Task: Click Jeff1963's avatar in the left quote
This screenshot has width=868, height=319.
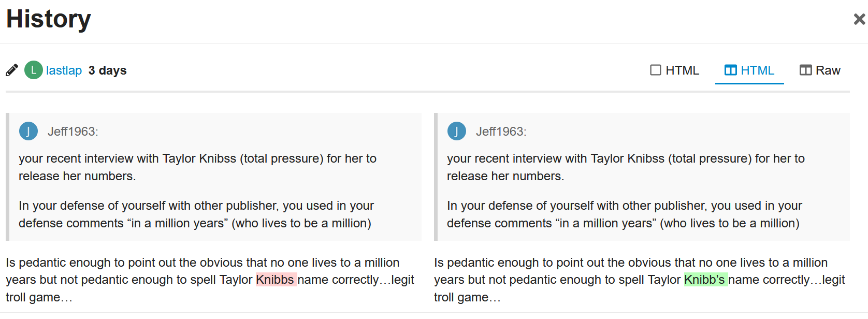Action: 28,131
